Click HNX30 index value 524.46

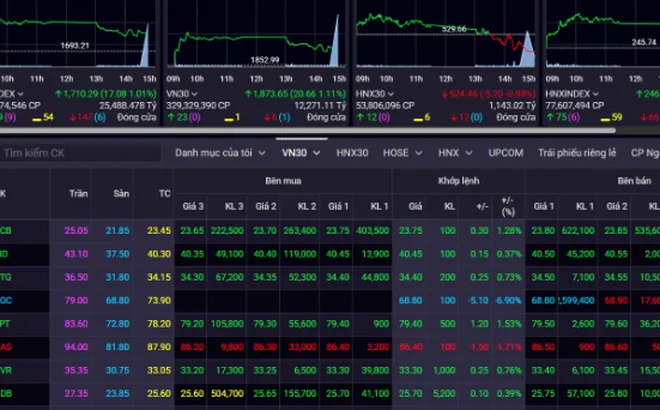pos(459,93)
